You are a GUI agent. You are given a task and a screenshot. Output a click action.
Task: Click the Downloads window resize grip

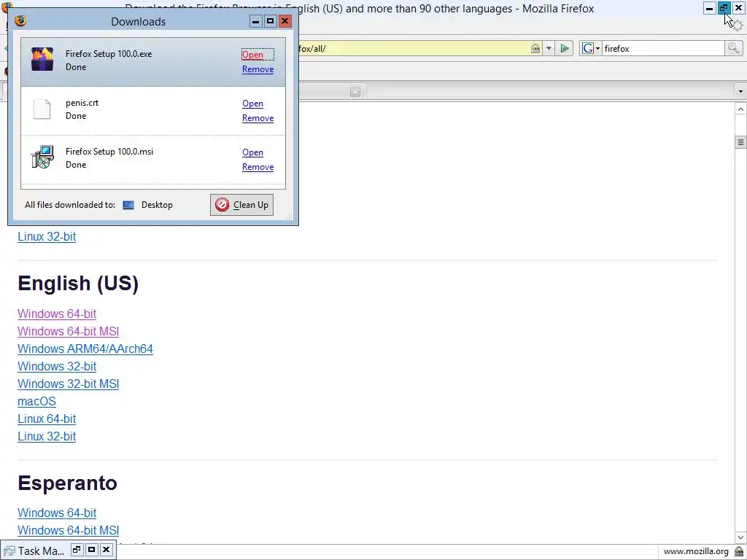(289, 217)
